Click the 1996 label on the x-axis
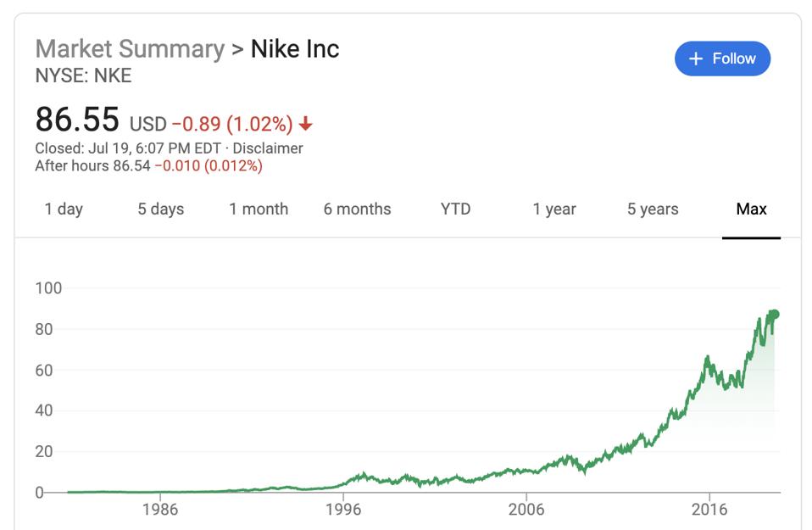The width and height of the screenshot is (812, 530). pos(343,510)
